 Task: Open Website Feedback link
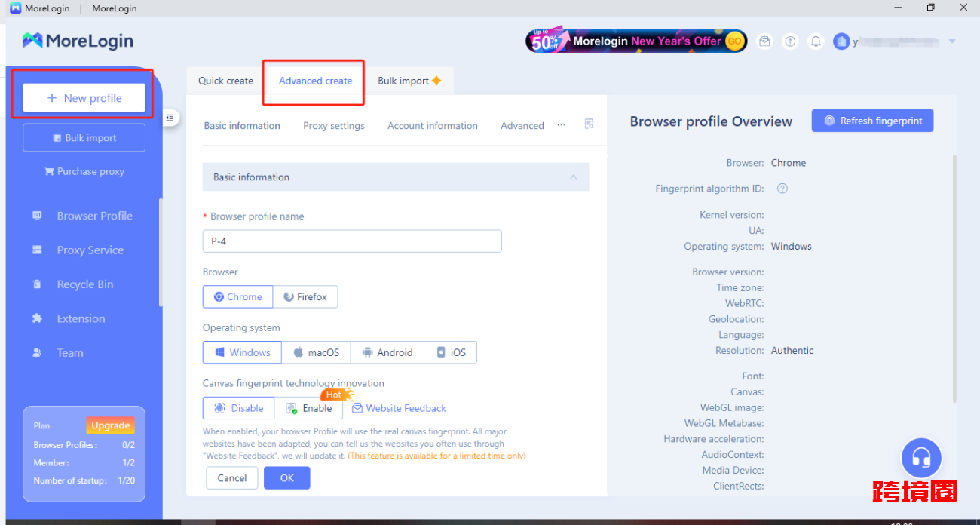click(x=400, y=408)
